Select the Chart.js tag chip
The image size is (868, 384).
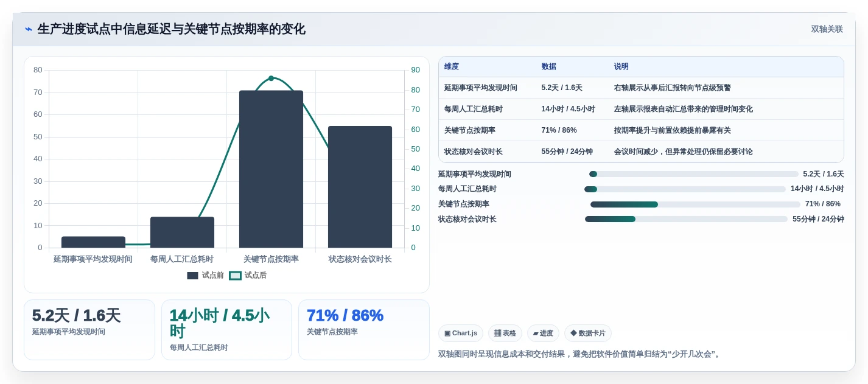coord(461,333)
